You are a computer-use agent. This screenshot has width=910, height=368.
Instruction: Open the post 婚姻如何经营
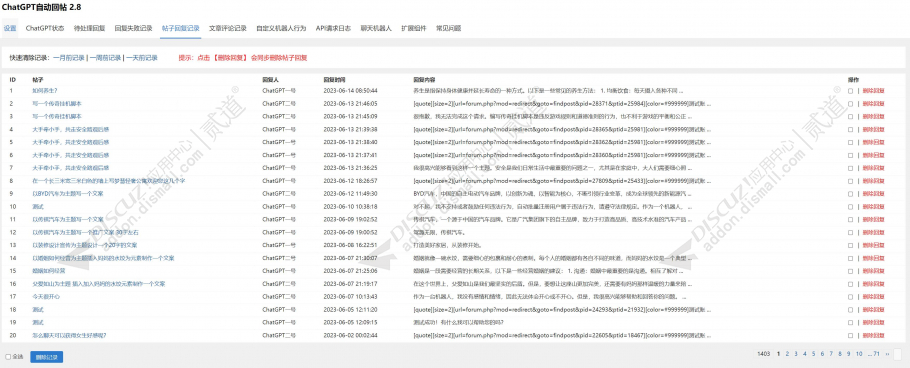tap(49, 270)
